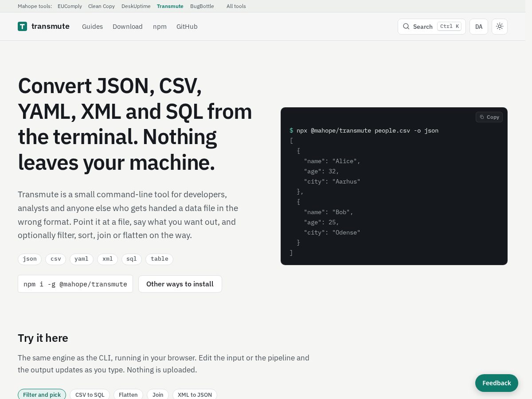This screenshot has width=532, height=399.
Task: Switch language with the DA button
Action: pyautogui.click(x=479, y=27)
